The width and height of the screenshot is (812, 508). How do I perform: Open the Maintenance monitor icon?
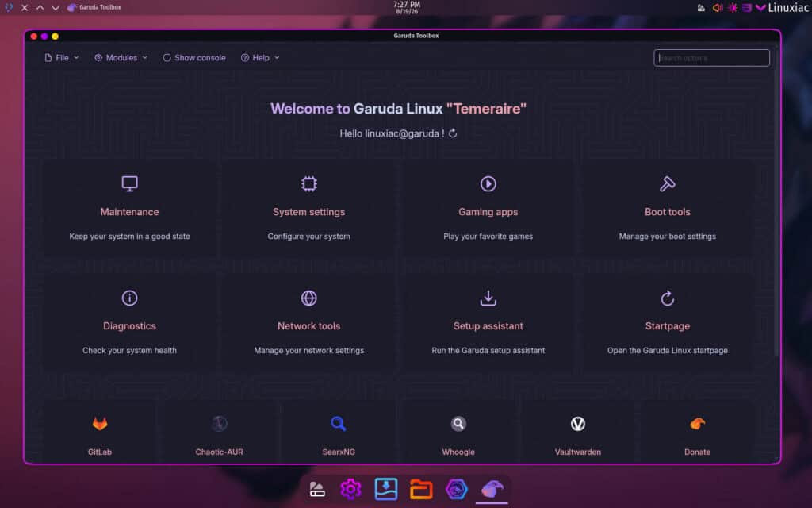129,183
